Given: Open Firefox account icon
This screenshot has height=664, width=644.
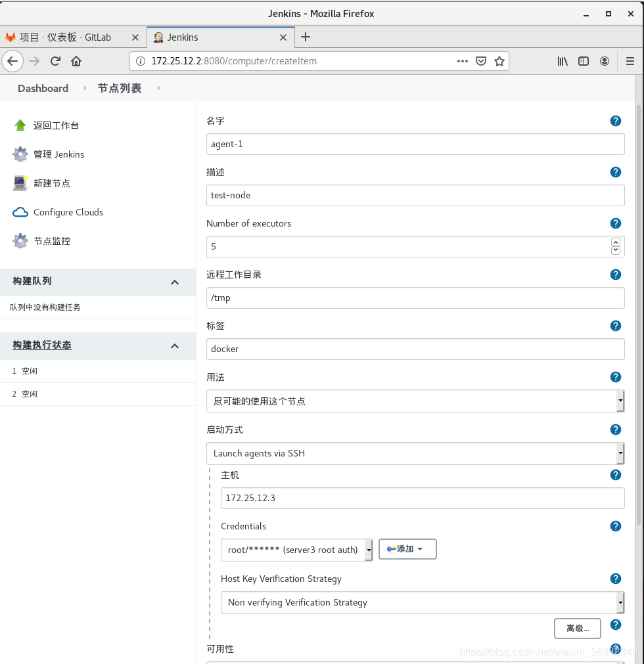Looking at the screenshot, I should 605,61.
